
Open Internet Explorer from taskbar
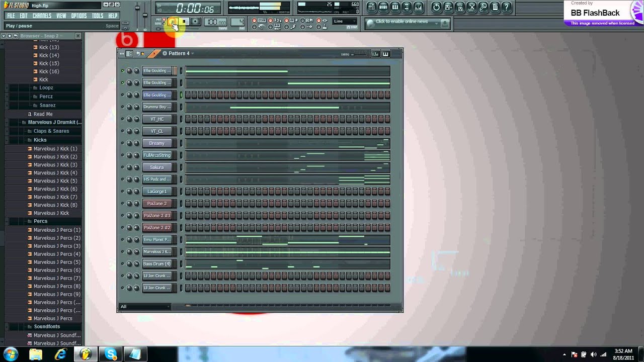click(x=61, y=354)
